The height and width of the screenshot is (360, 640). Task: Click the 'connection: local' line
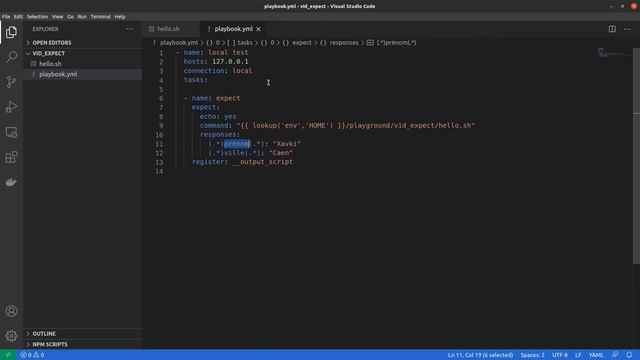coord(218,71)
